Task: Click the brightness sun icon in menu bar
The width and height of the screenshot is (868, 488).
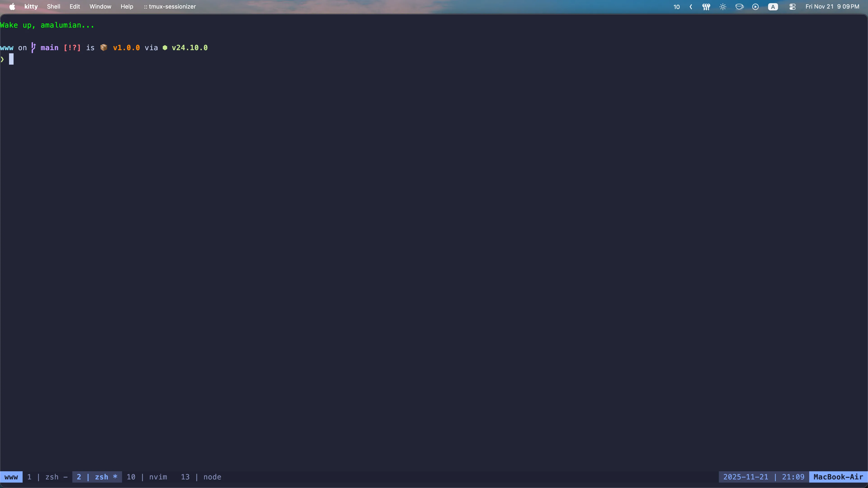Action: click(723, 7)
